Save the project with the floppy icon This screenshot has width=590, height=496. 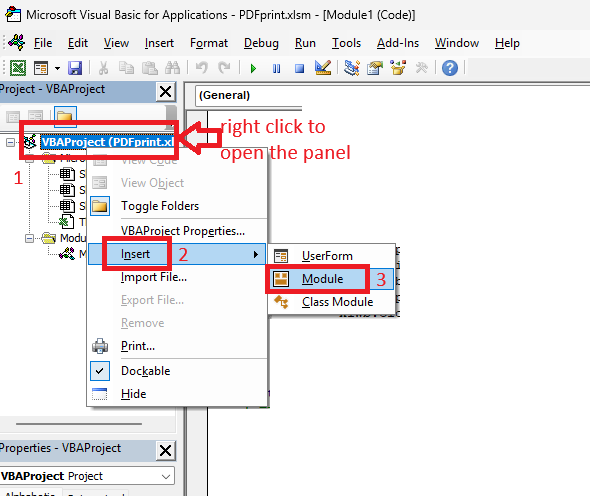(x=75, y=68)
